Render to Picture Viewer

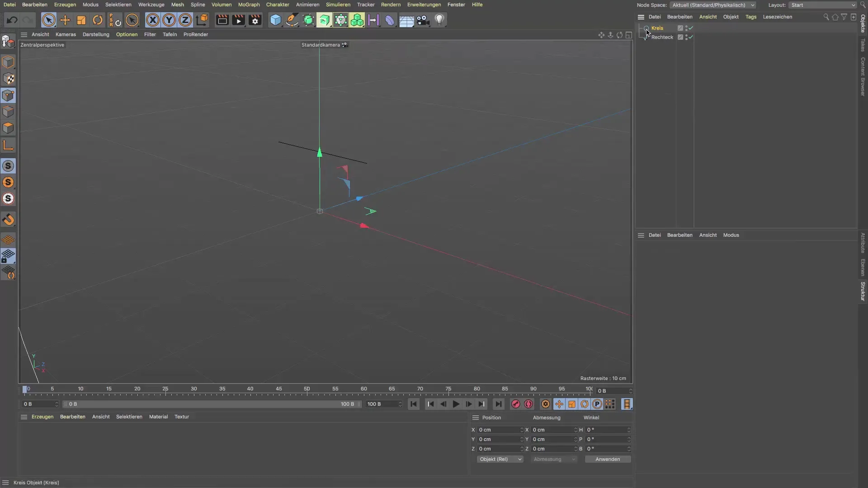[238, 20]
